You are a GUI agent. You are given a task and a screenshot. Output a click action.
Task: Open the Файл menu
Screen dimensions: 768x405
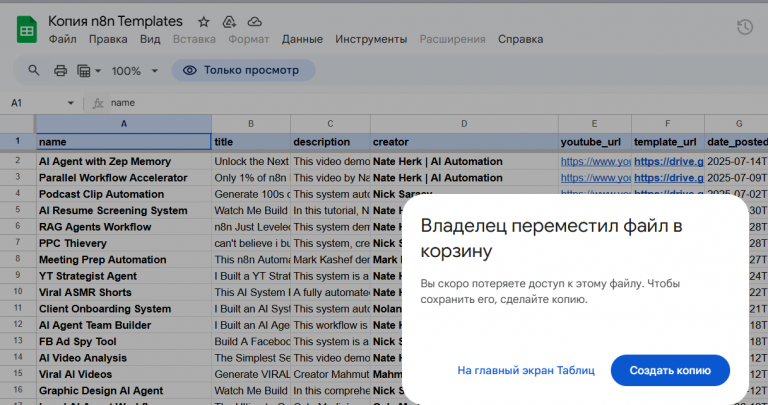point(62,40)
